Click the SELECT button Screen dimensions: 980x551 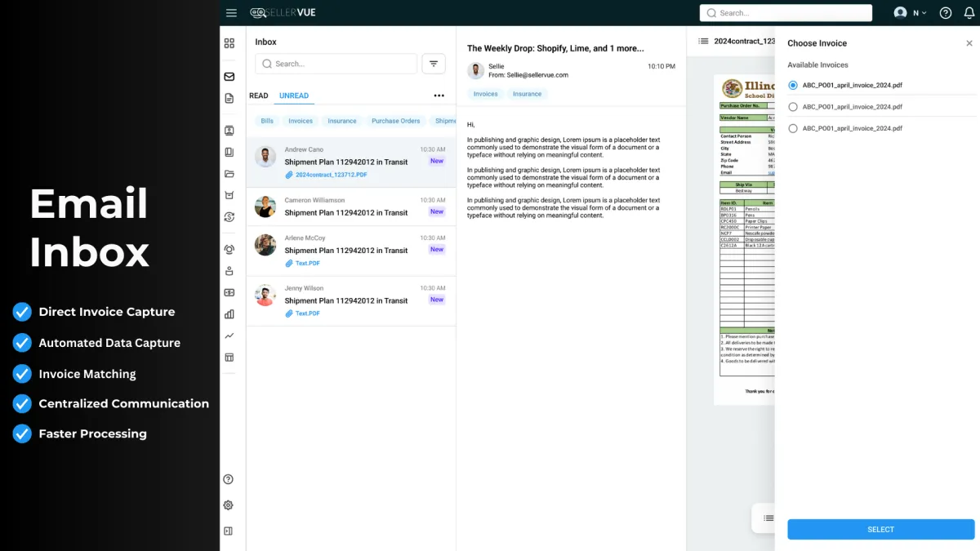[x=881, y=530]
